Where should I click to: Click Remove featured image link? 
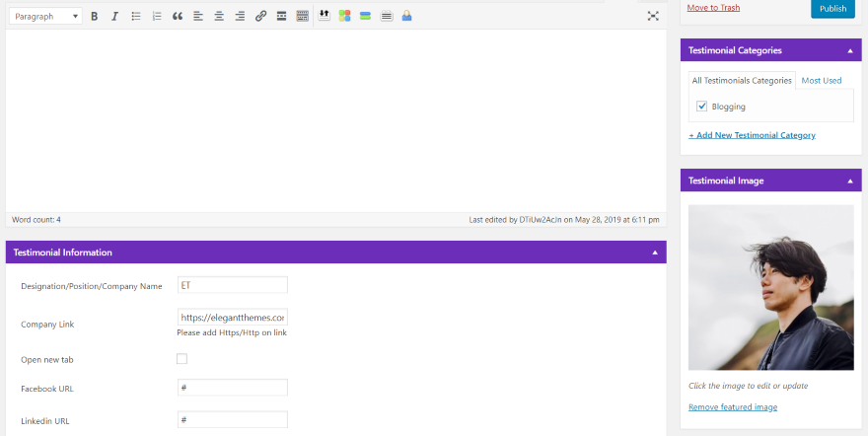click(733, 407)
